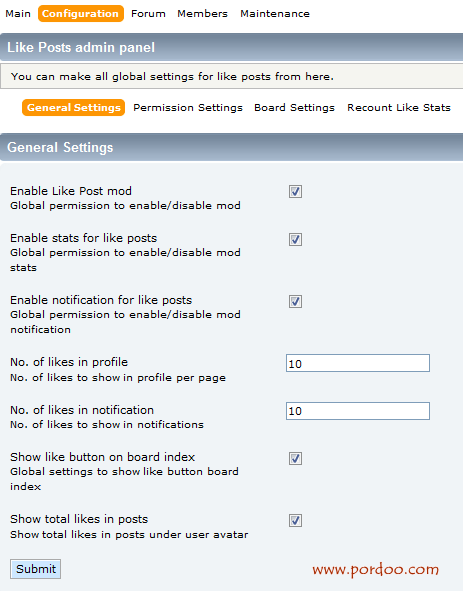
Task: Switch to Board Settings tab
Action: click(x=294, y=107)
